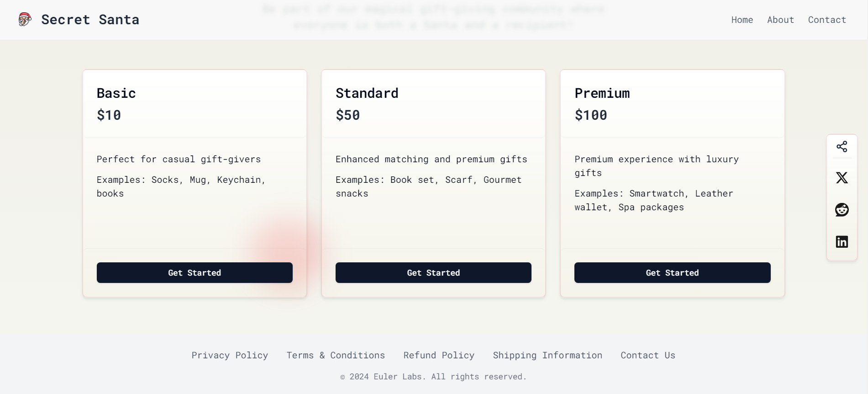868x394 pixels.
Task: Share via the Reddit icon
Action: [x=842, y=209]
